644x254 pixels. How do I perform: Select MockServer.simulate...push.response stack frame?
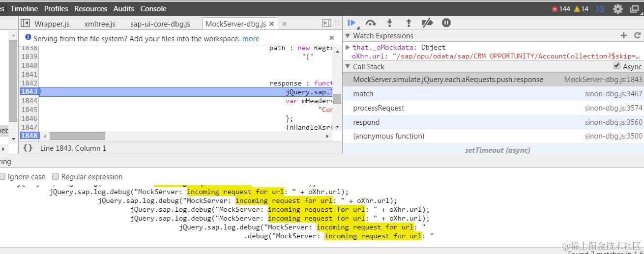pyautogui.click(x=493, y=80)
